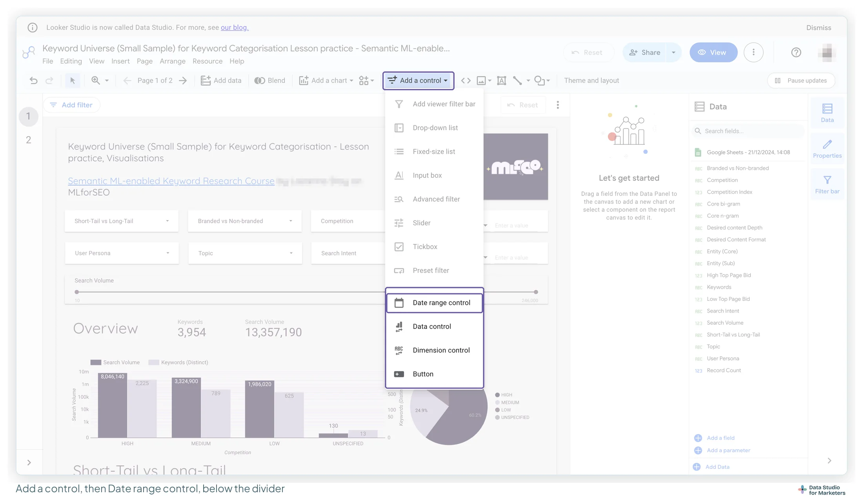Click the Search fields input
Screen dimensions: 863x504
pyautogui.click(x=748, y=131)
